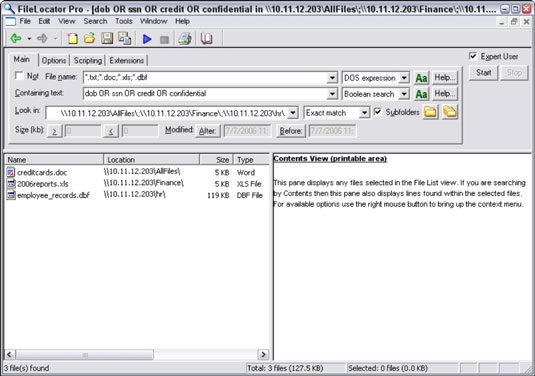This screenshot has height=376, width=535.
Task: Open the Help menu
Action: tap(183, 21)
